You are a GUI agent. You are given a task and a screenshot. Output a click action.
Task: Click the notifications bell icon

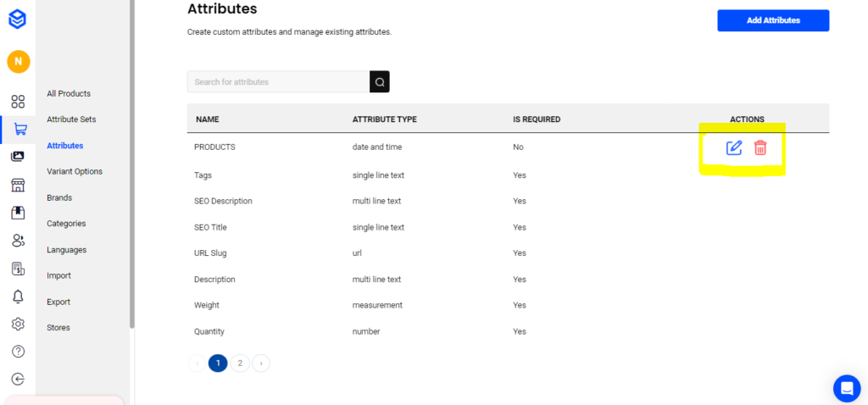pos(18,297)
